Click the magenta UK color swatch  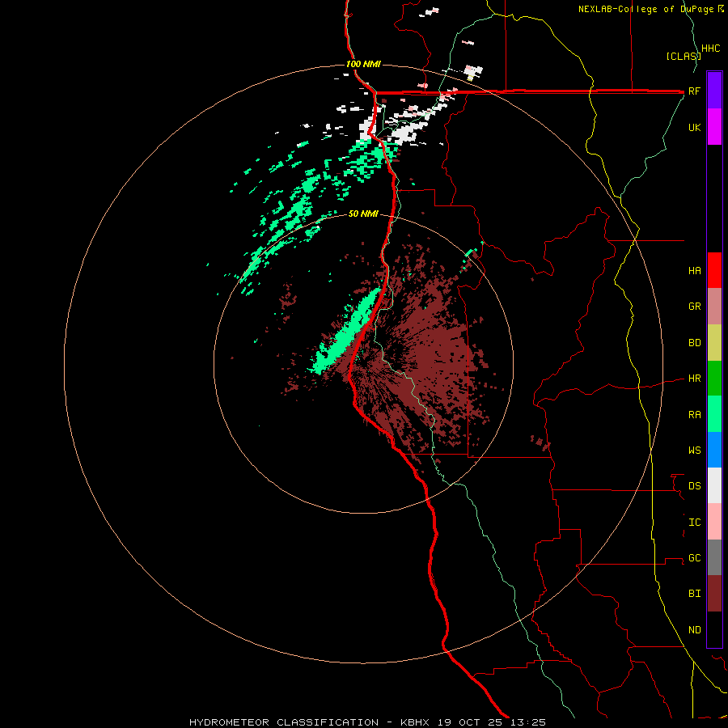tap(714, 127)
